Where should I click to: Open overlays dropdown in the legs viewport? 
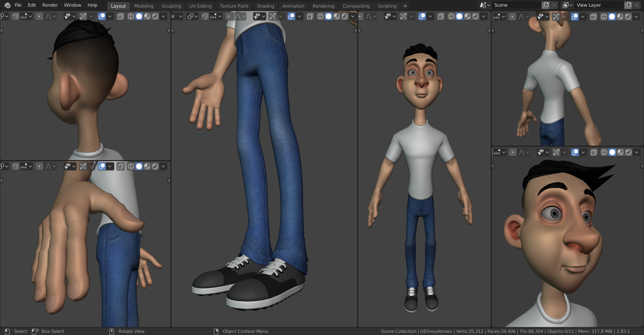299,16
